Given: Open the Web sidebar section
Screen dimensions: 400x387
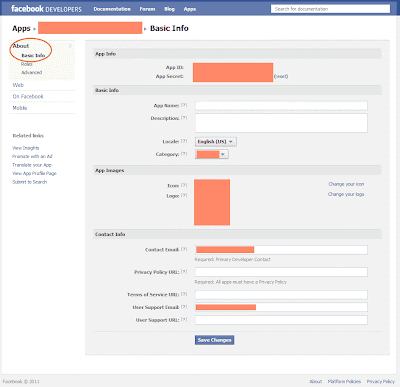Looking at the screenshot, I should pos(18,85).
